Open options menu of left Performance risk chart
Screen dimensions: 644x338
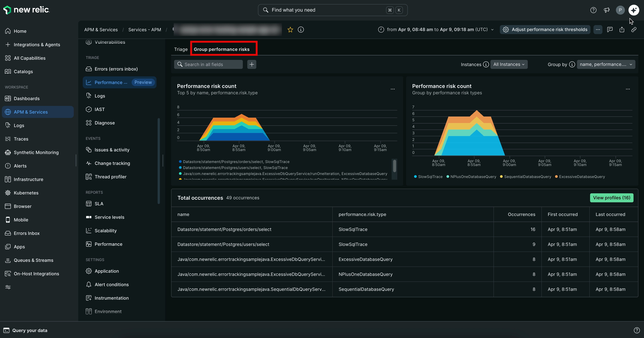coord(393,89)
